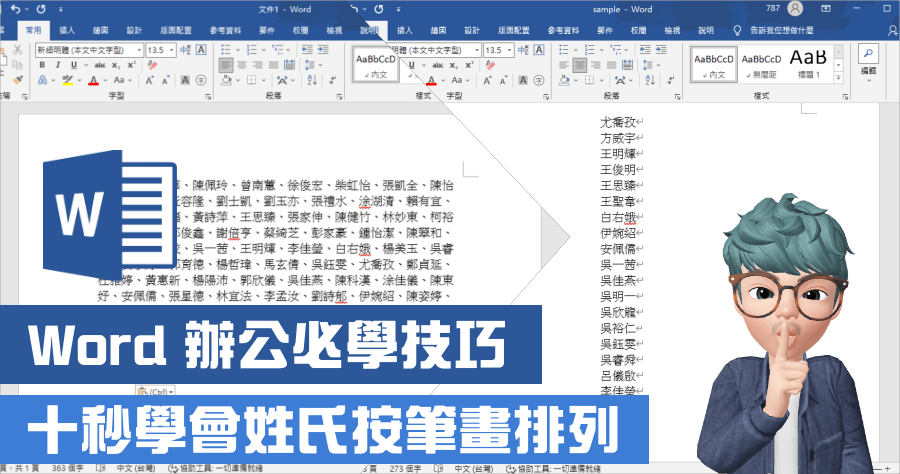Screen dimensions: 900x474
Task: Click Sort A-Z icon in 文件1 window
Action: 312,80
